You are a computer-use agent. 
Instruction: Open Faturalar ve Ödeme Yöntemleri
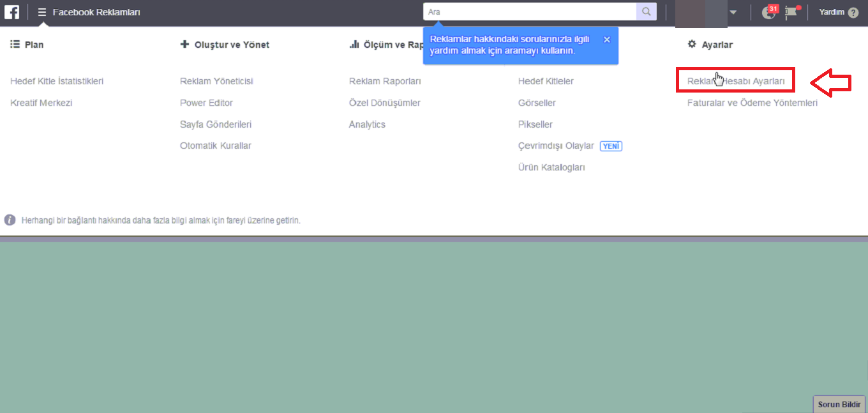(x=752, y=103)
